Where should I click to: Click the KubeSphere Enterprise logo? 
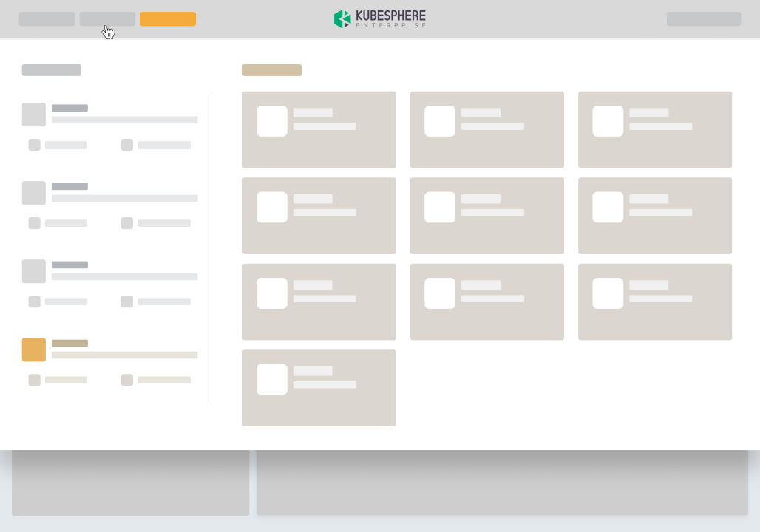[380, 19]
